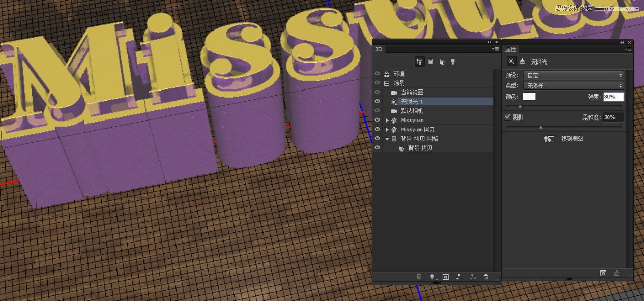Click the delete trash icon in 3D panel
This screenshot has height=301, width=644.
pos(486,277)
